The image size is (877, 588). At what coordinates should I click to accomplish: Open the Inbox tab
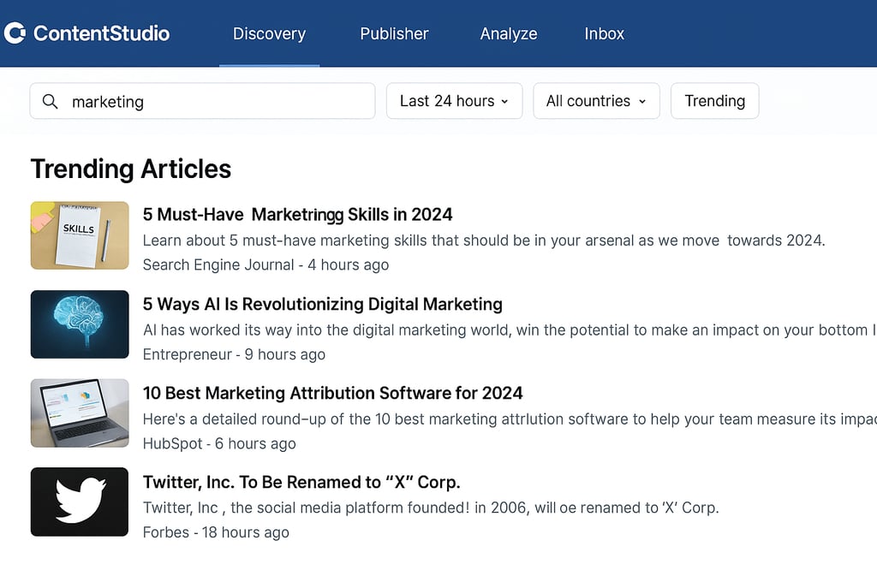pos(604,33)
